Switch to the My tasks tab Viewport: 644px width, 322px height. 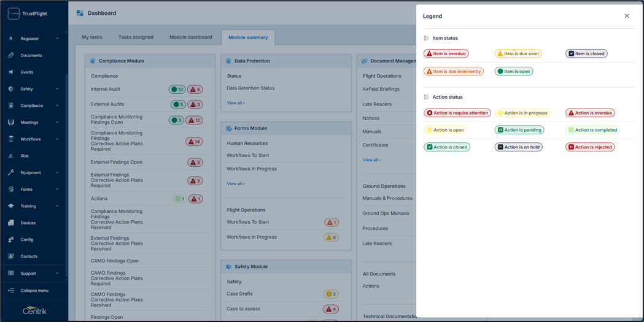click(92, 37)
